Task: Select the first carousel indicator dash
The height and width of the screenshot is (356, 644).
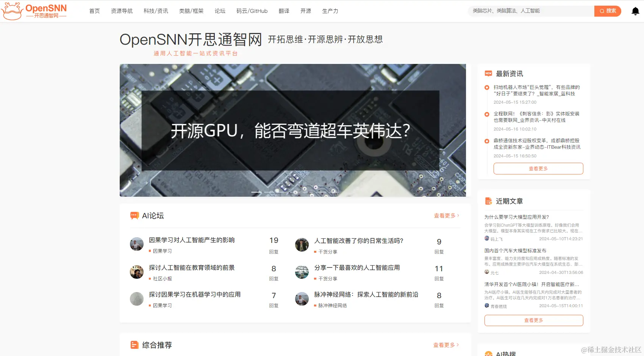Action: (x=256, y=192)
